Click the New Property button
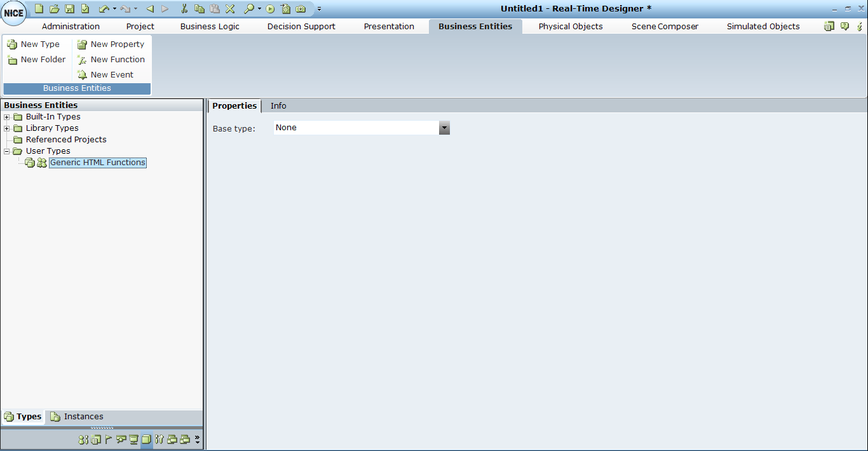 117,44
